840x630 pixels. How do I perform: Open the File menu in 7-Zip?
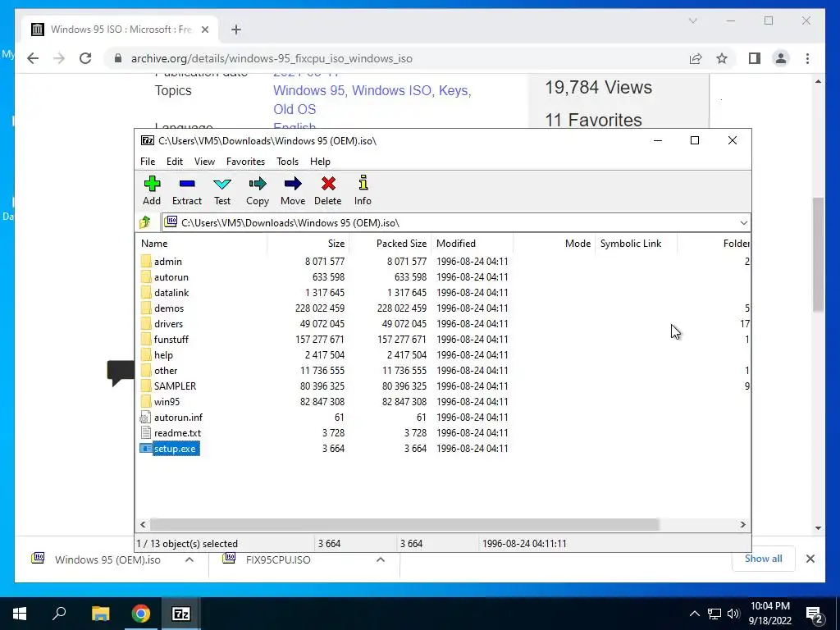tap(148, 162)
